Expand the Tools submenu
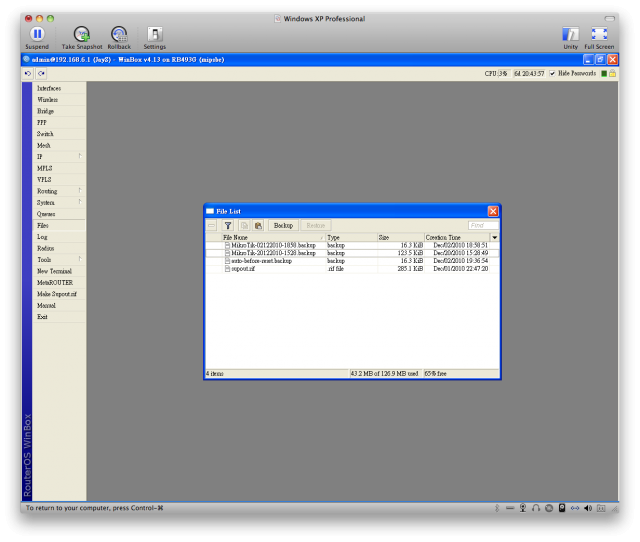Image resolution: width=640 pixels, height=542 pixels. [x=80, y=259]
